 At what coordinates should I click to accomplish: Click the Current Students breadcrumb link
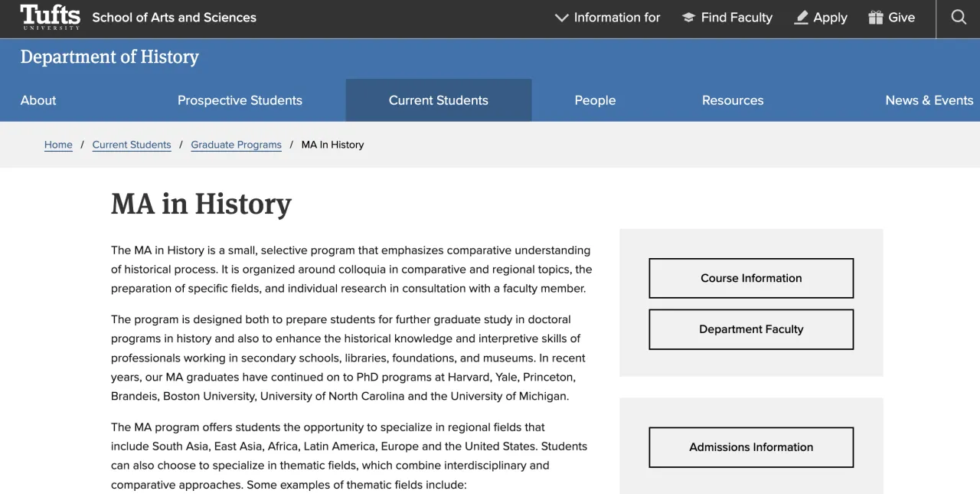pos(132,145)
